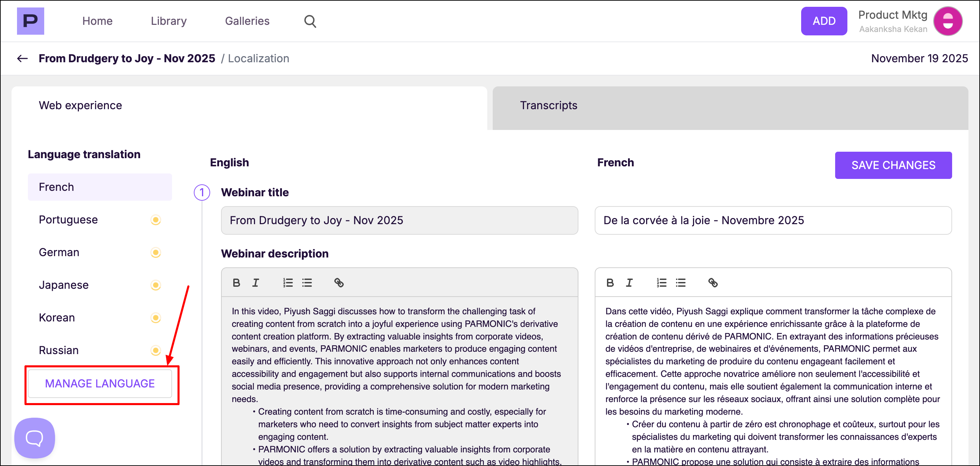Open Library from the top navigation
The height and width of the screenshot is (466, 980).
[x=169, y=21]
